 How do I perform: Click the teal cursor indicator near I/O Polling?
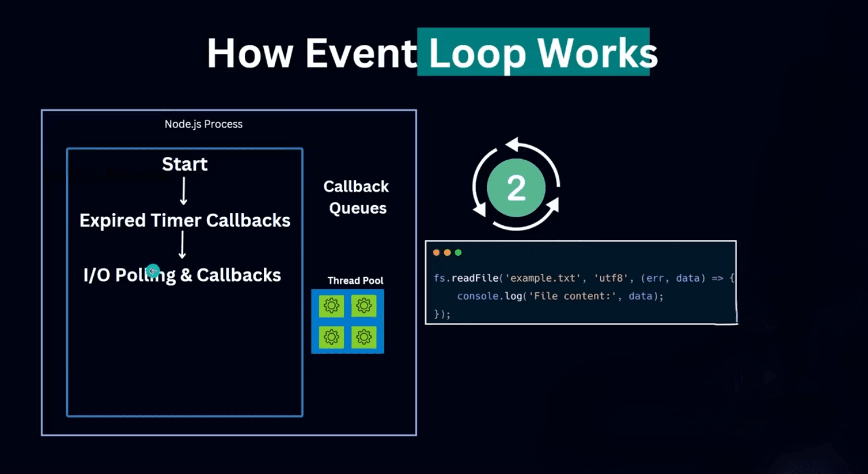click(x=153, y=271)
